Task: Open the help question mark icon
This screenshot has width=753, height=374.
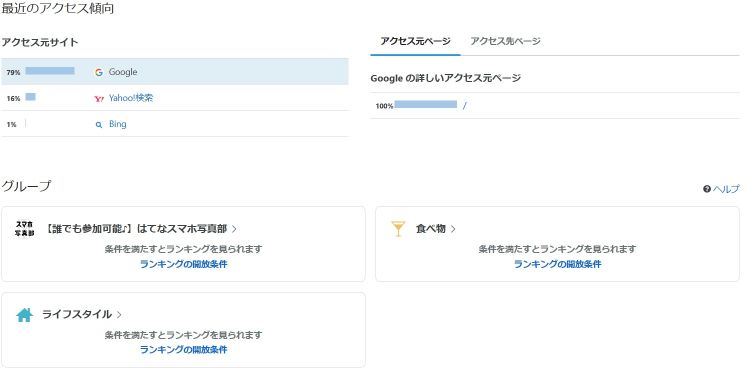Action: 706,189
